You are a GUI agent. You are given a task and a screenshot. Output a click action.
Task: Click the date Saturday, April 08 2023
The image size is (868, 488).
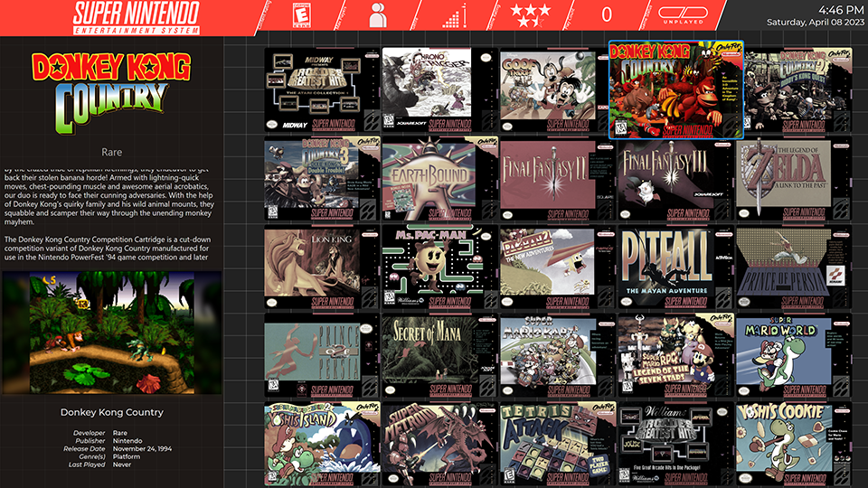click(815, 22)
